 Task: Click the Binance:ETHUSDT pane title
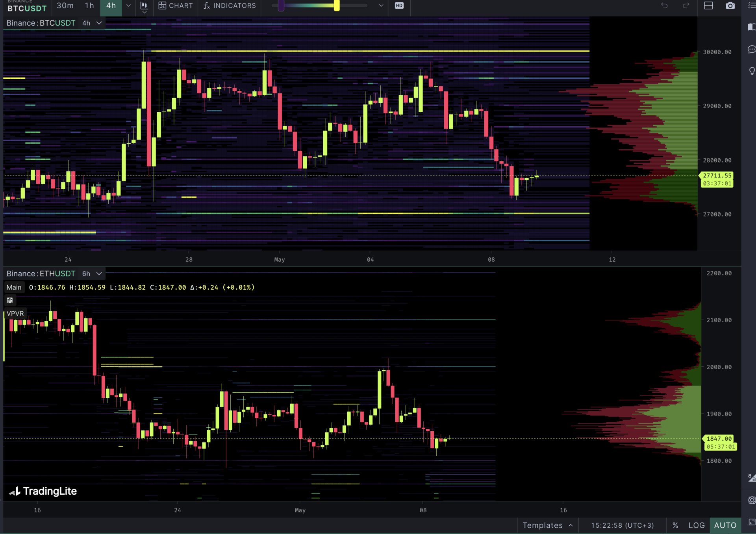click(x=41, y=273)
